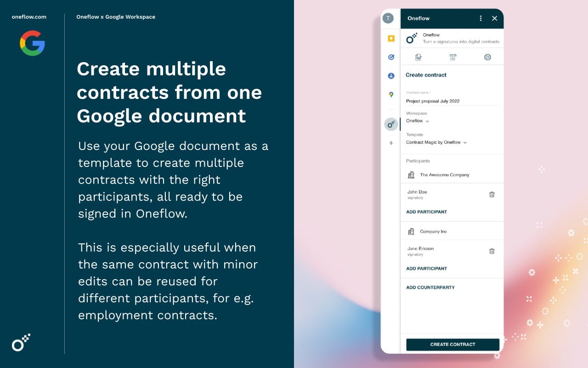The height and width of the screenshot is (368, 588).
Task: Click The Awesome Company name
Action: [x=445, y=175]
